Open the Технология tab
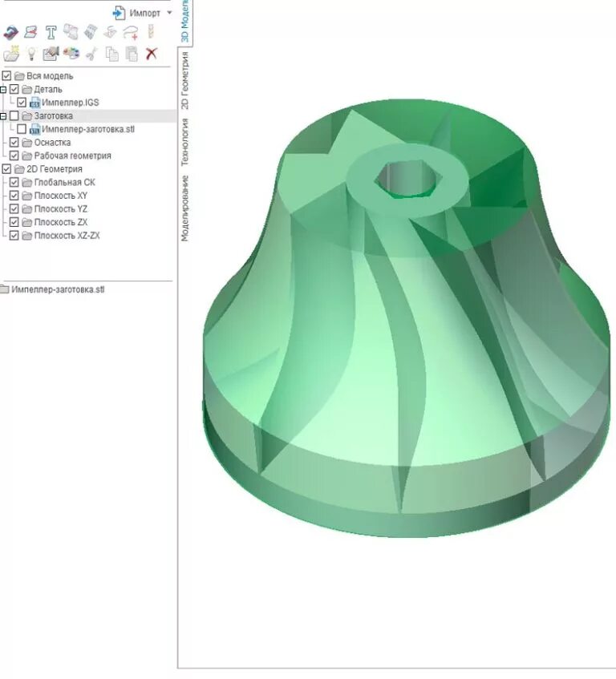 (185, 143)
